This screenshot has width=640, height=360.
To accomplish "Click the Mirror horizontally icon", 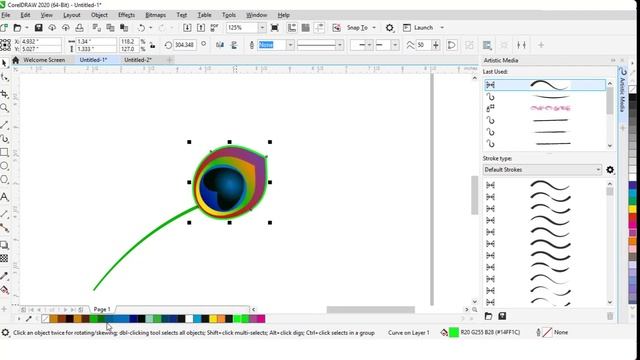I will coord(220,45).
